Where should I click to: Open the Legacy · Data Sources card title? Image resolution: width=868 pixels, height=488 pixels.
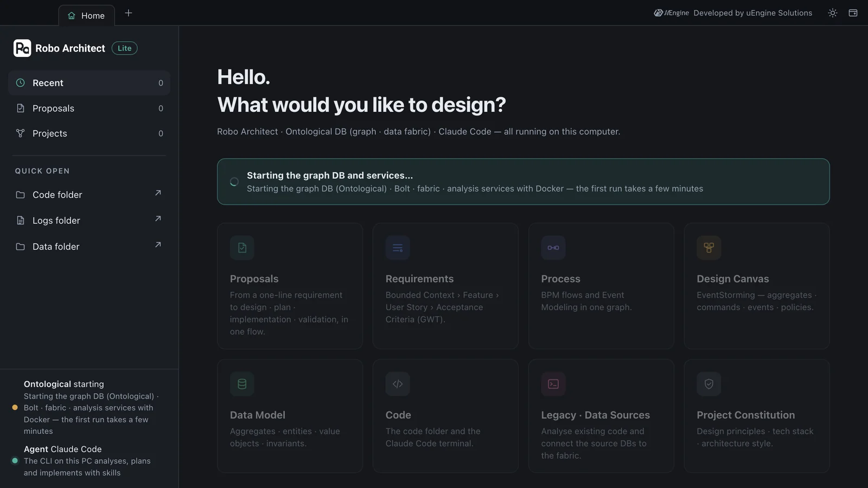(x=595, y=415)
